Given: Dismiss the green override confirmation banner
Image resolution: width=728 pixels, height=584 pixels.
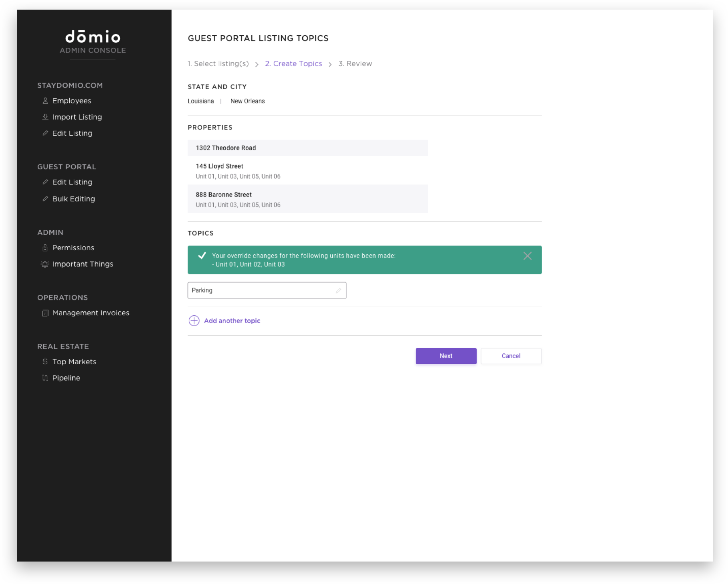Looking at the screenshot, I should 527,256.
